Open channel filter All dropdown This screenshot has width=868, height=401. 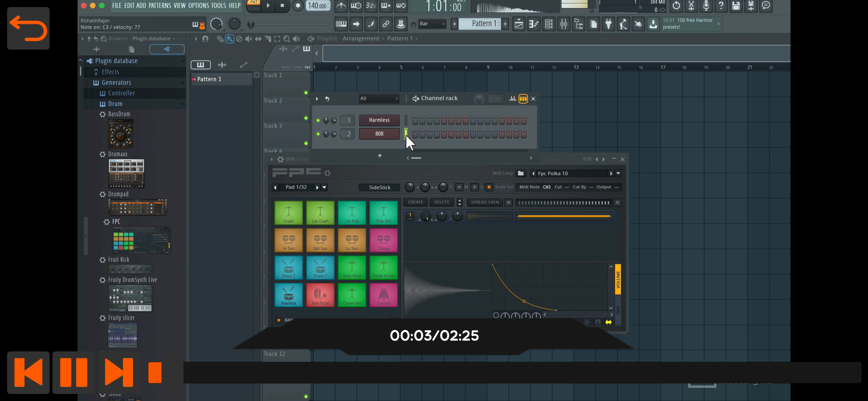(x=379, y=99)
